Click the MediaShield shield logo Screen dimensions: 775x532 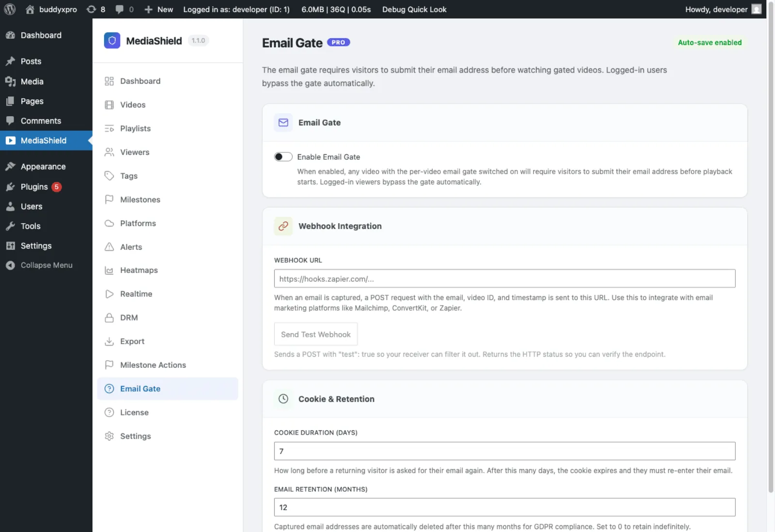point(112,41)
